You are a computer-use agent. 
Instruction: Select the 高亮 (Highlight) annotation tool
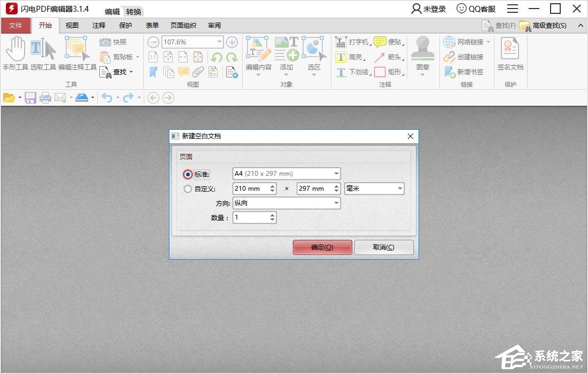click(x=347, y=57)
